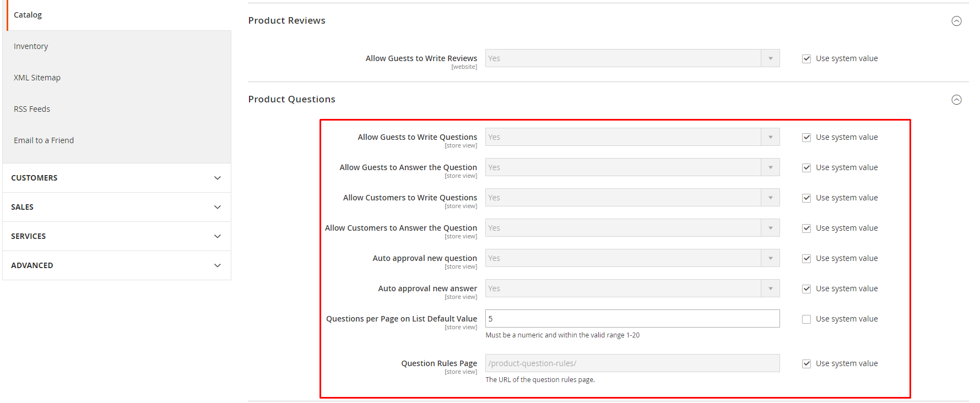The width and height of the screenshot is (980, 403).
Task: Collapse the Product Reviews section icon
Action: 956,21
